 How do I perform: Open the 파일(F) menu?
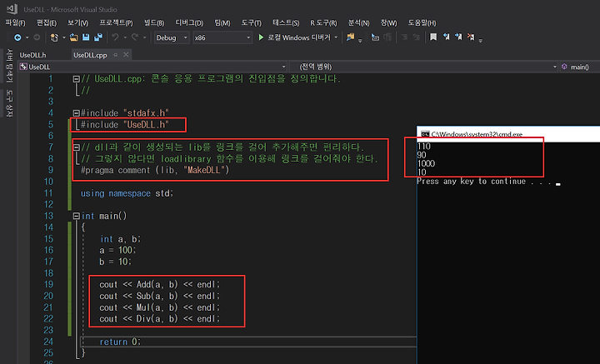point(15,23)
